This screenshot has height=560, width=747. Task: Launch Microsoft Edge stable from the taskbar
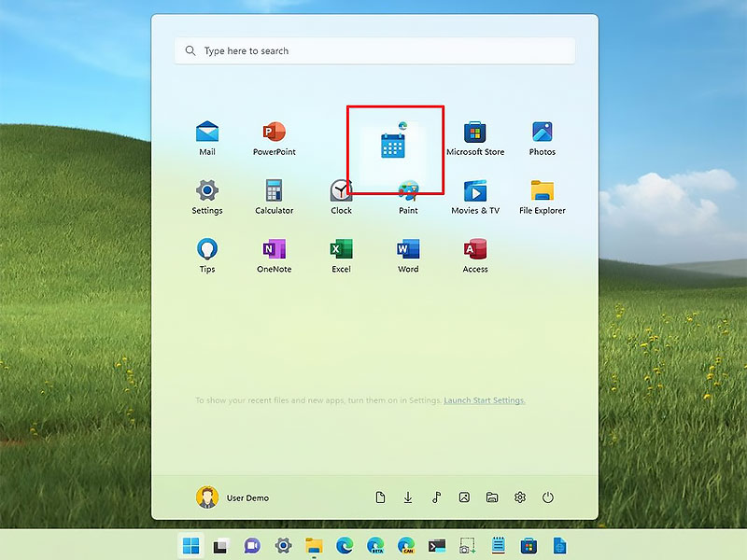(x=345, y=546)
